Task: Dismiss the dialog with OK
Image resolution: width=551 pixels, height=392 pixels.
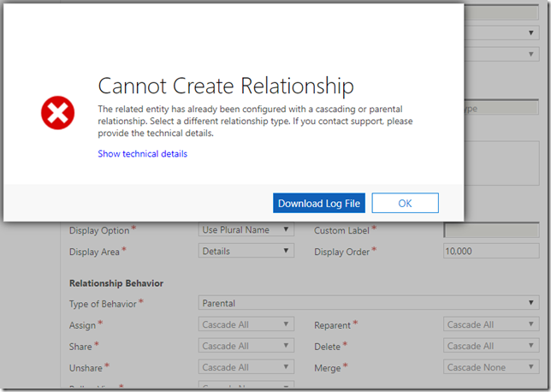Action: point(406,203)
